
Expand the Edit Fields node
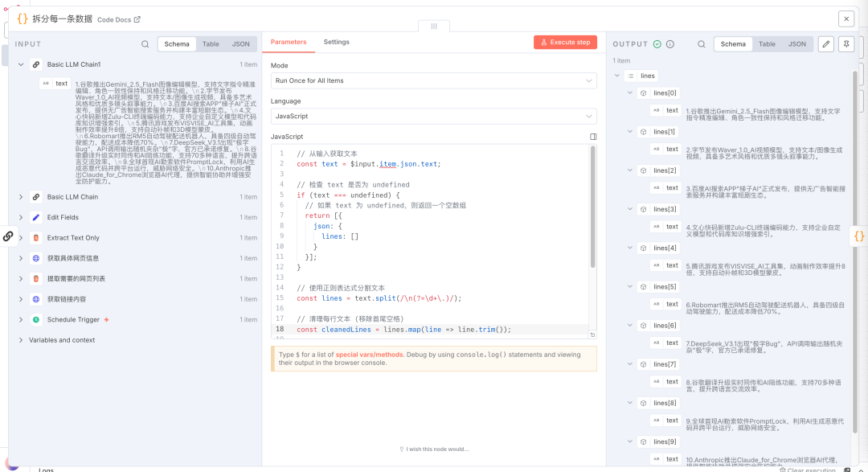(x=21, y=217)
